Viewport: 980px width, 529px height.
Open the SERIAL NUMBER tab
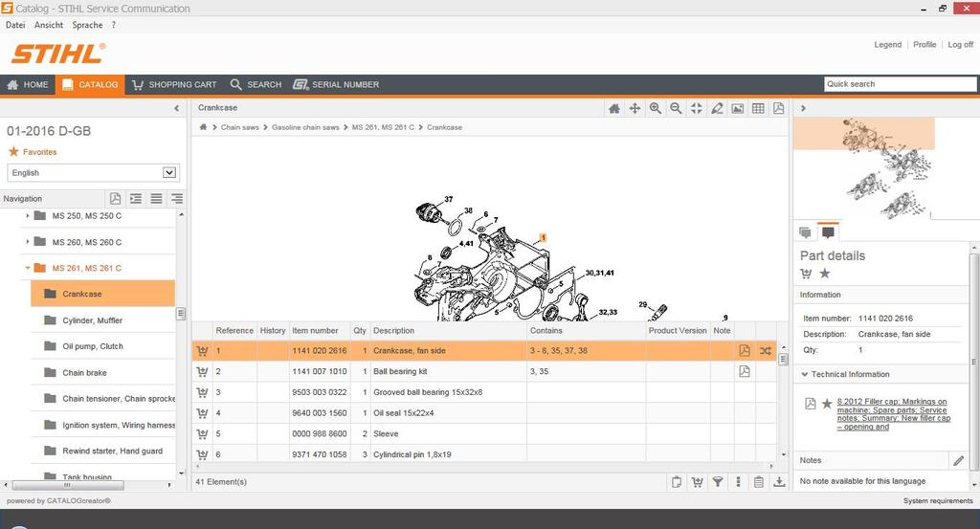[336, 84]
